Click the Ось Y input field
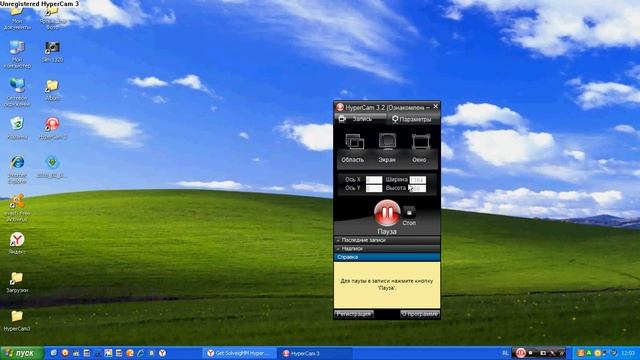 coord(373,188)
